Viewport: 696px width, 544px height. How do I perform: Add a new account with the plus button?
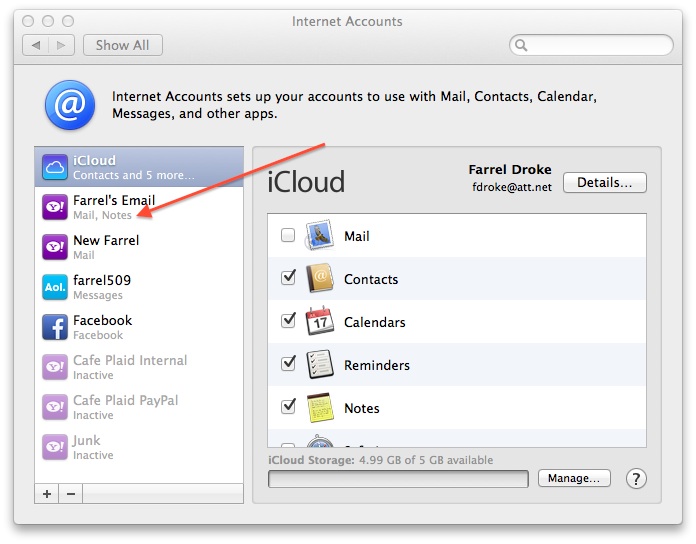pyautogui.click(x=47, y=494)
